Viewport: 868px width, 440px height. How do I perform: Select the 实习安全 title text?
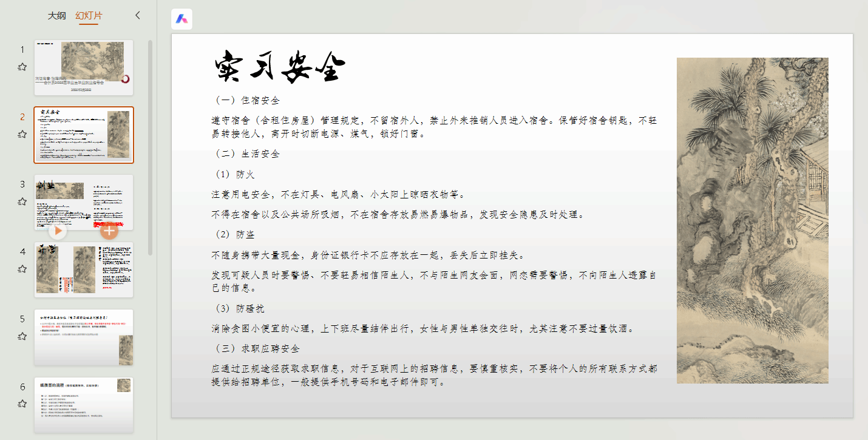click(280, 67)
